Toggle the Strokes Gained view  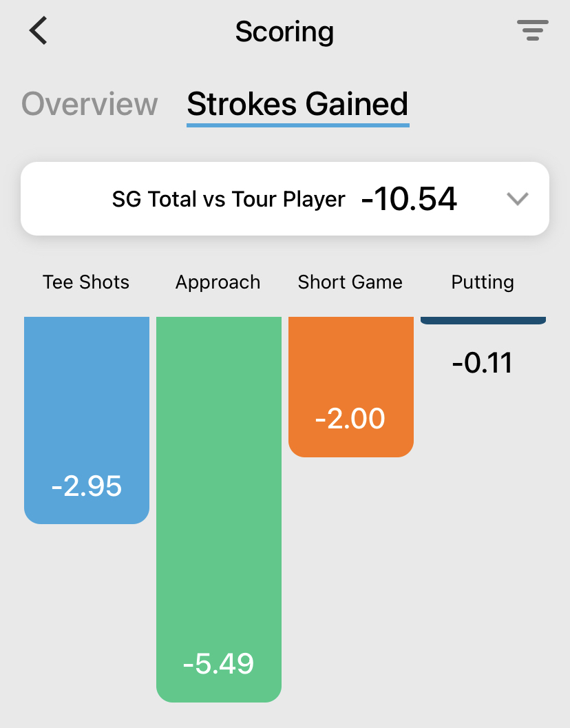pyautogui.click(x=297, y=104)
